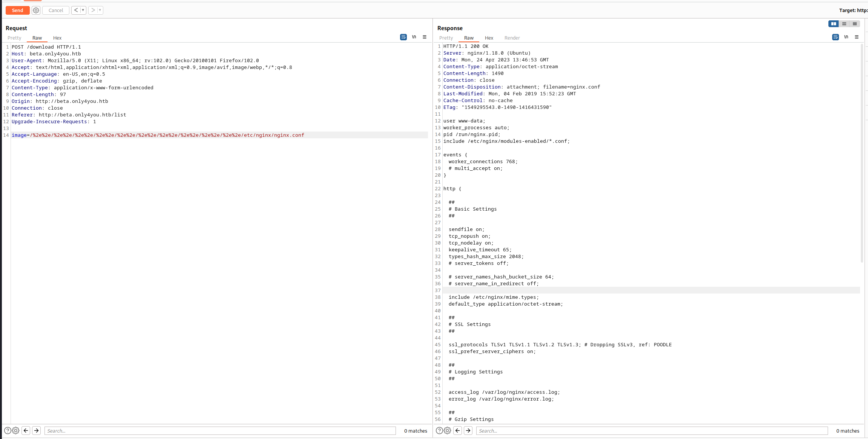Open Response panel hamburger options menu
The height and width of the screenshot is (439, 868).
[857, 37]
